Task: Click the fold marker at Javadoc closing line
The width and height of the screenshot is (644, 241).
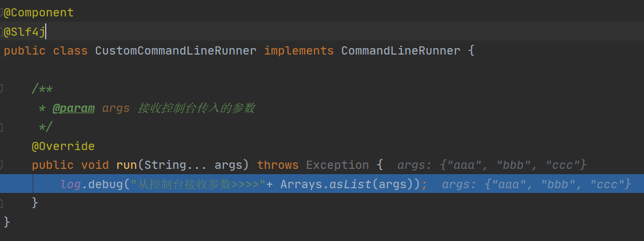Action: pyautogui.click(x=1, y=127)
